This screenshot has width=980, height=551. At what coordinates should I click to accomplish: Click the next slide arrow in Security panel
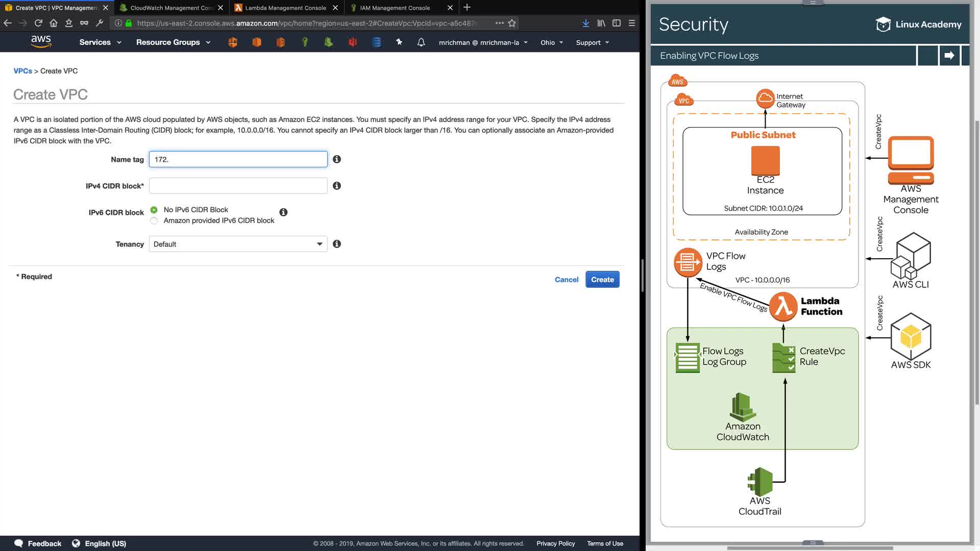coord(949,55)
